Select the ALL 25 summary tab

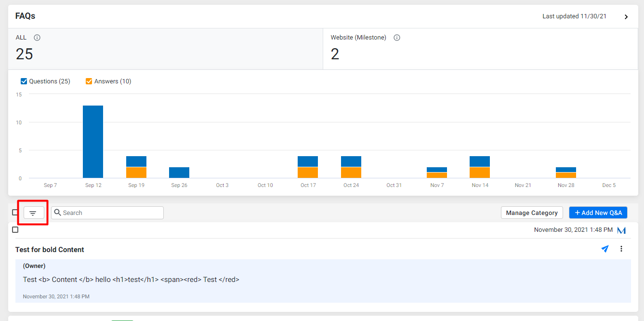pos(165,49)
